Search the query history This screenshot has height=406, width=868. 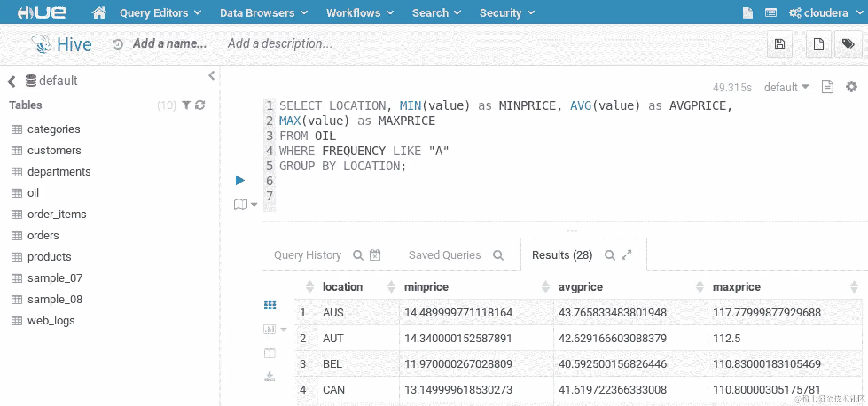pyautogui.click(x=358, y=255)
